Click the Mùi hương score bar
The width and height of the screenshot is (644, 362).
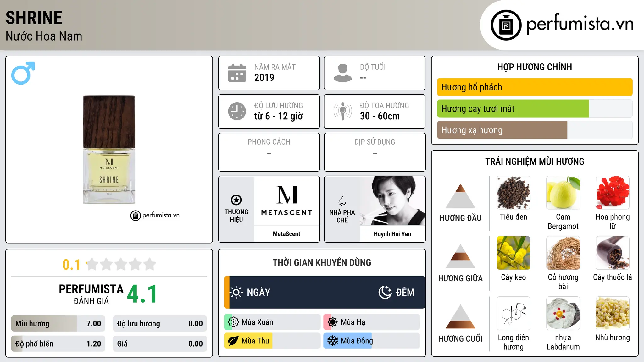(58, 324)
